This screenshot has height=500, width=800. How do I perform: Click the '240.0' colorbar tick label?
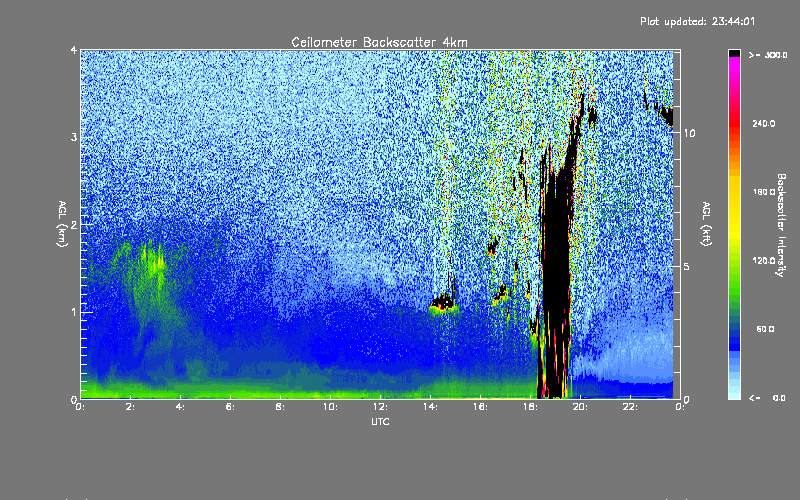click(x=764, y=123)
